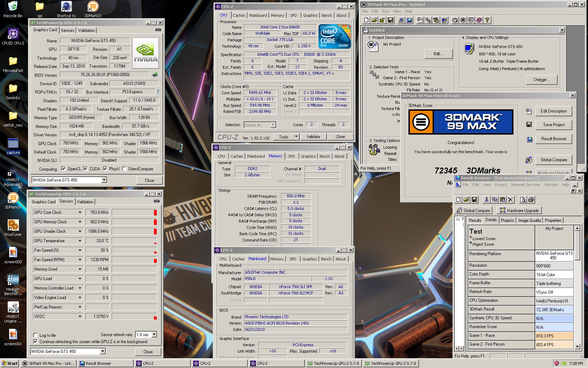The width and height of the screenshot is (588, 368).
Task: Open SPD tab in CPU-Z Memory window
Action: pos(292,156)
